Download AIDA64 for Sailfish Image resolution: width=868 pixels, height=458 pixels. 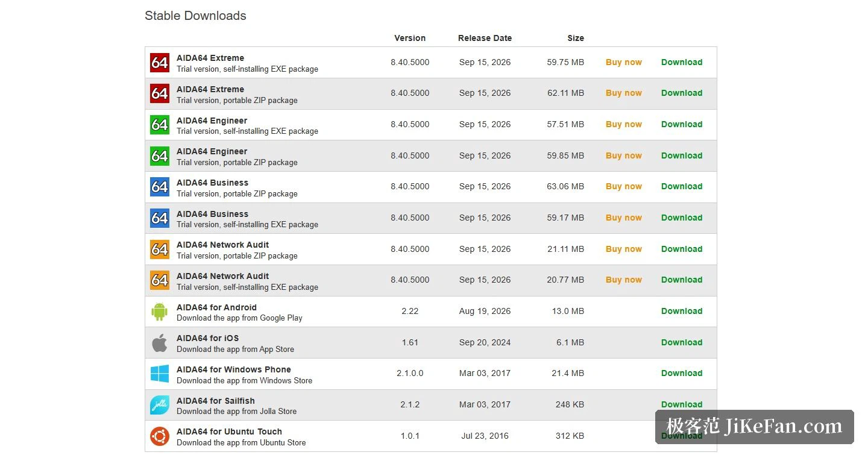tap(682, 404)
